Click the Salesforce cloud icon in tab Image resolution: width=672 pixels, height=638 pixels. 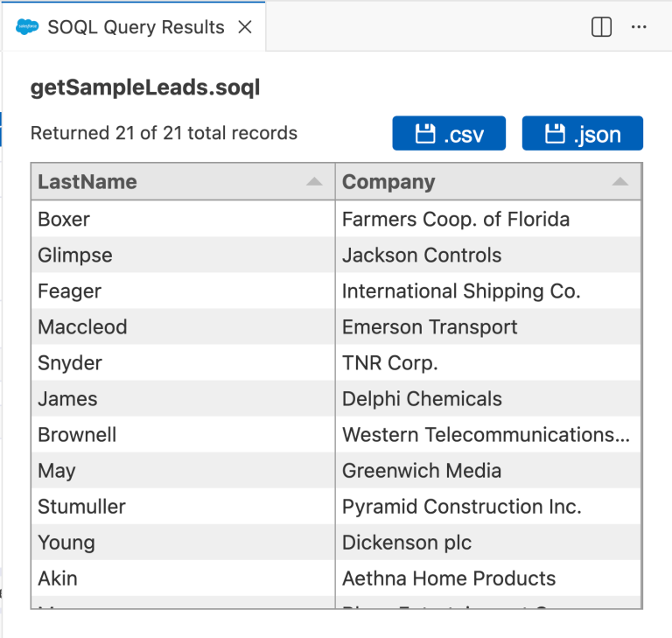[27, 27]
